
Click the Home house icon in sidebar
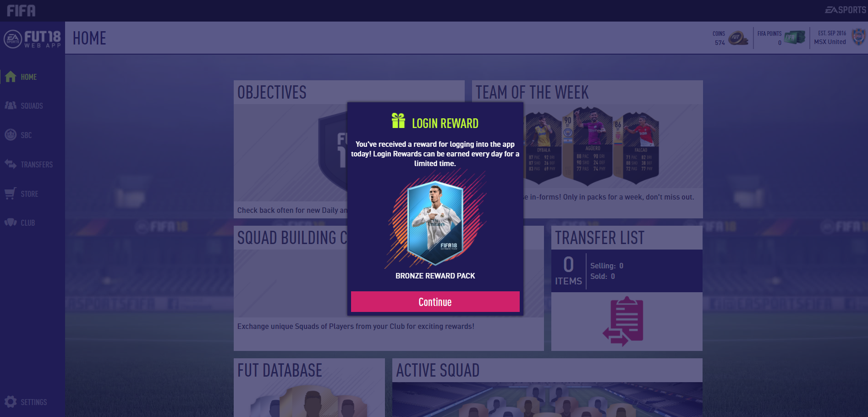tap(11, 77)
